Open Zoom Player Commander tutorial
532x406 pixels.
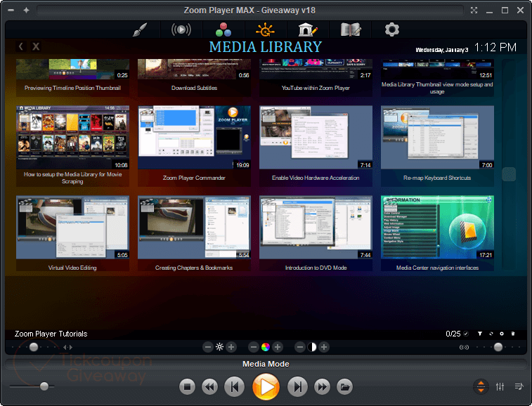(x=194, y=146)
